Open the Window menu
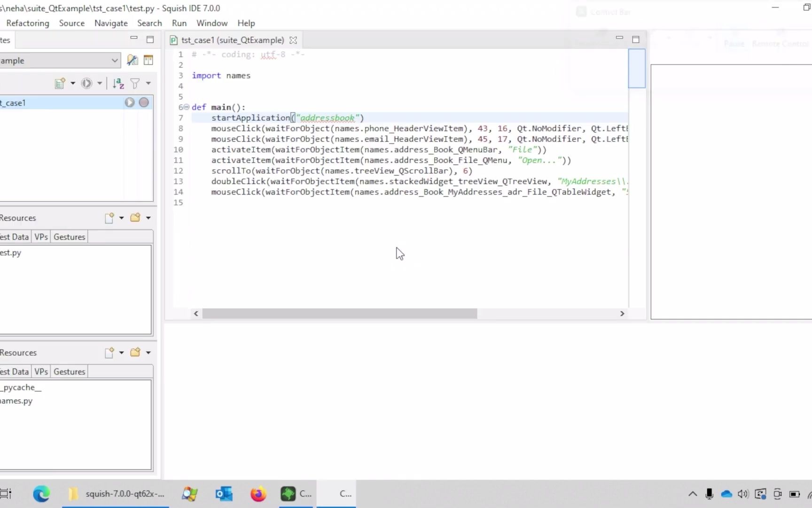 [x=212, y=23]
